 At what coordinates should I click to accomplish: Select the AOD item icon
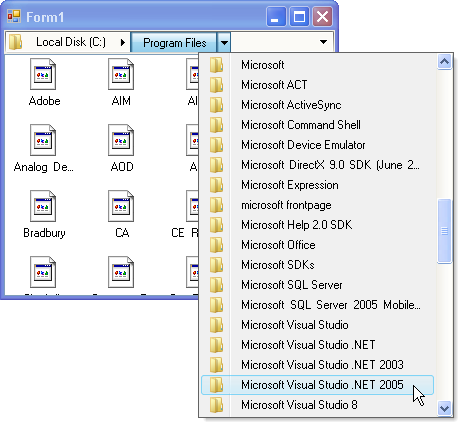click(121, 140)
